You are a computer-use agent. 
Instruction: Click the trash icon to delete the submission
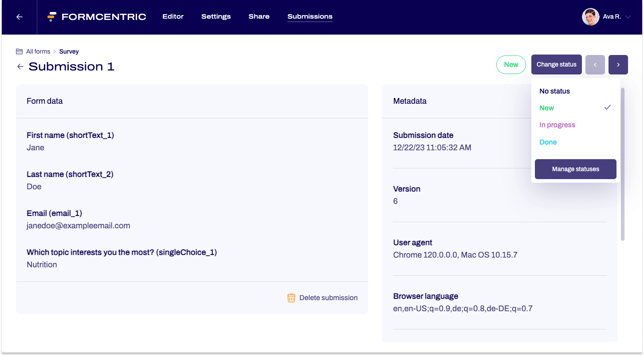tap(291, 297)
